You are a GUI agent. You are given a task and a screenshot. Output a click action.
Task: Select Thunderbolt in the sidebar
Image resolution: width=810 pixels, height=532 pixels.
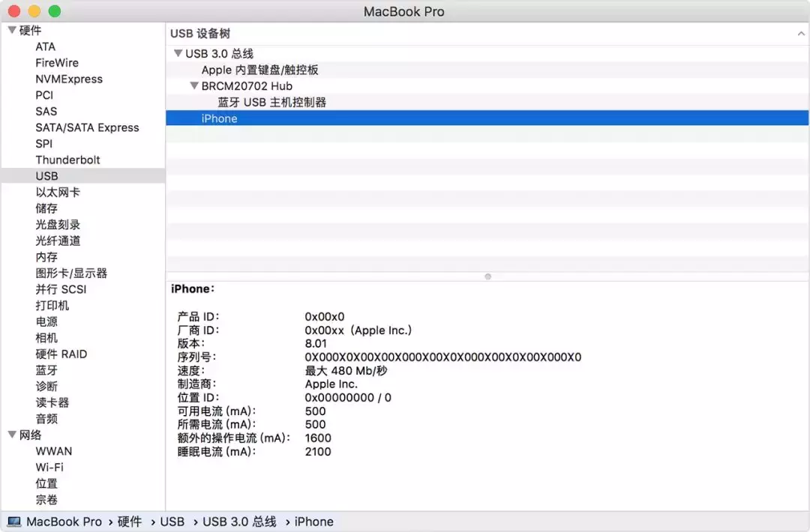(x=67, y=160)
